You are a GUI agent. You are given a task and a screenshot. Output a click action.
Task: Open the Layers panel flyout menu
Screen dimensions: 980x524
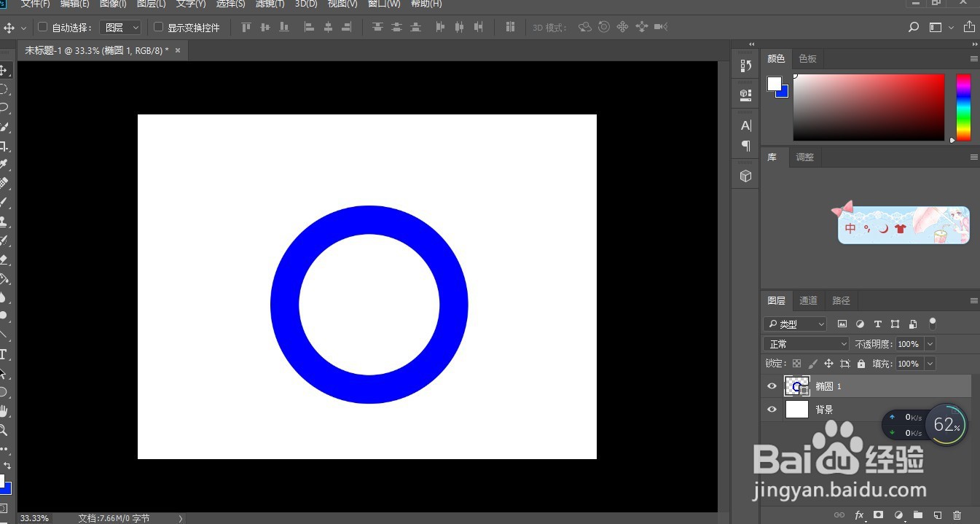(x=973, y=300)
